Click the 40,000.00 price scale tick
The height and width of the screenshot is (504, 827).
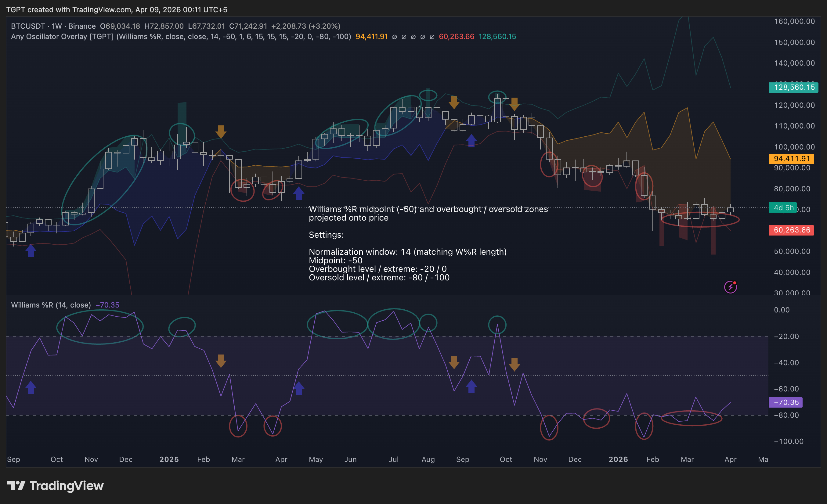[792, 272]
